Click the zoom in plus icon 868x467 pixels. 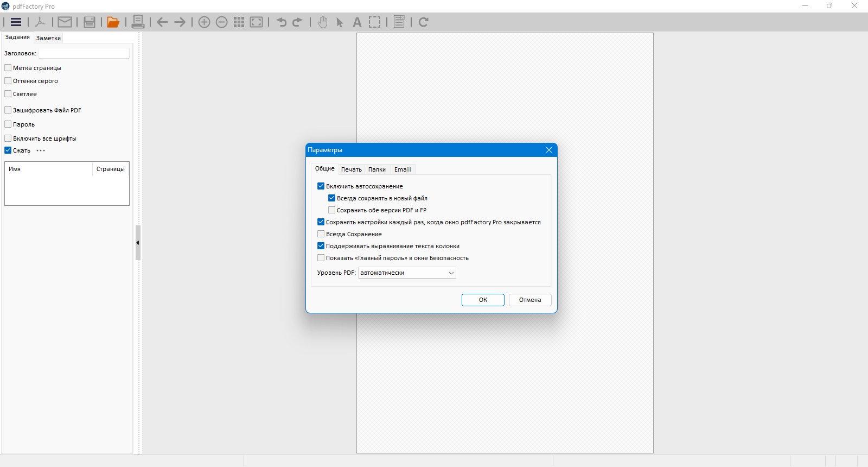tap(204, 22)
